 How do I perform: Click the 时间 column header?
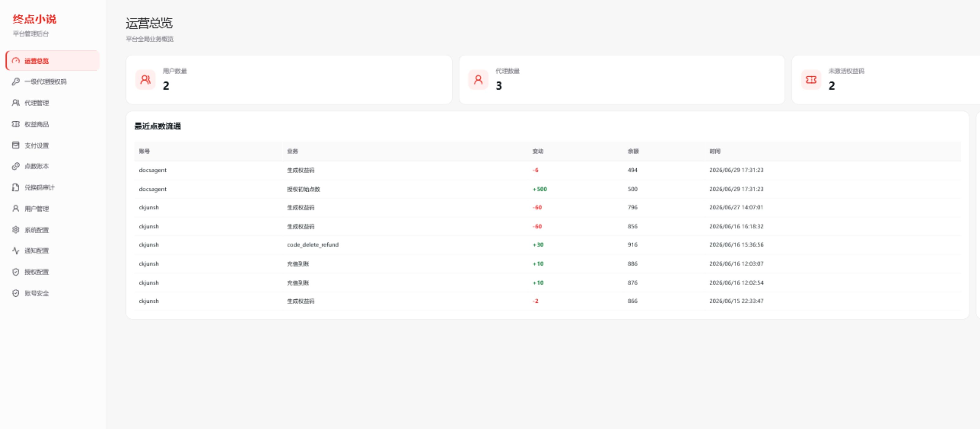click(715, 151)
